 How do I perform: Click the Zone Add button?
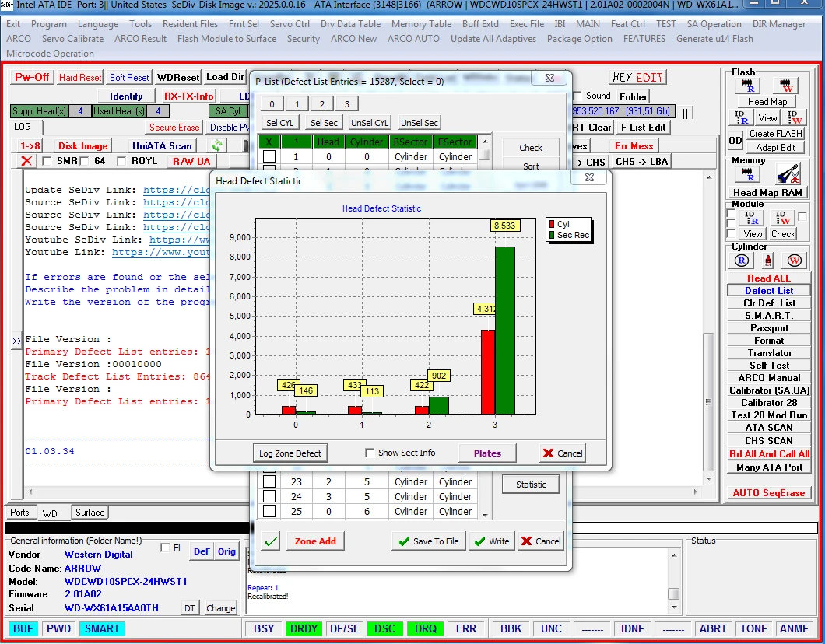[315, 541]
